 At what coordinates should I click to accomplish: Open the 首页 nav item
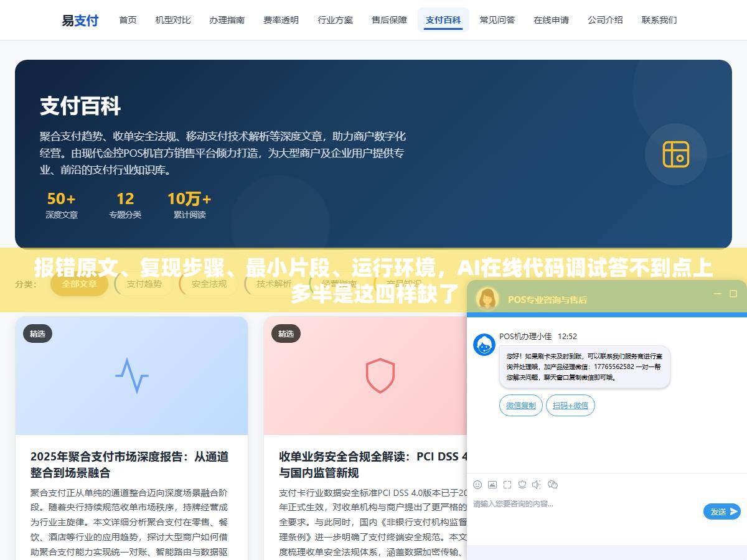click(x=128, y=20)
